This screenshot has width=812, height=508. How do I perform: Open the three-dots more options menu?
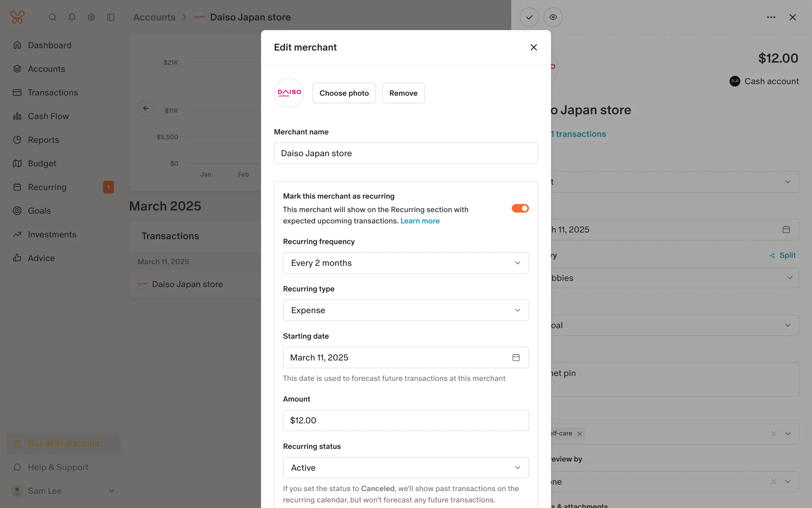point(771,17)
